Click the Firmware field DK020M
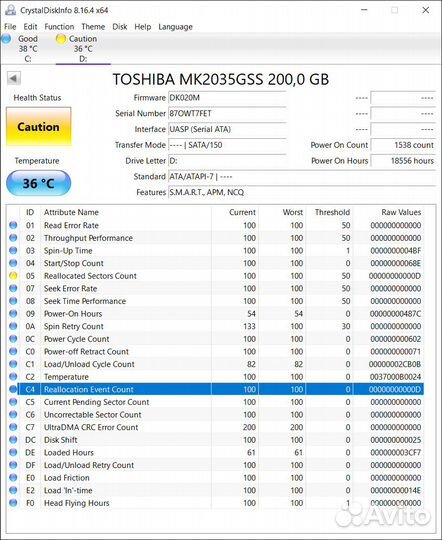This screenshot has width=442, height=540. click(227, 98)
